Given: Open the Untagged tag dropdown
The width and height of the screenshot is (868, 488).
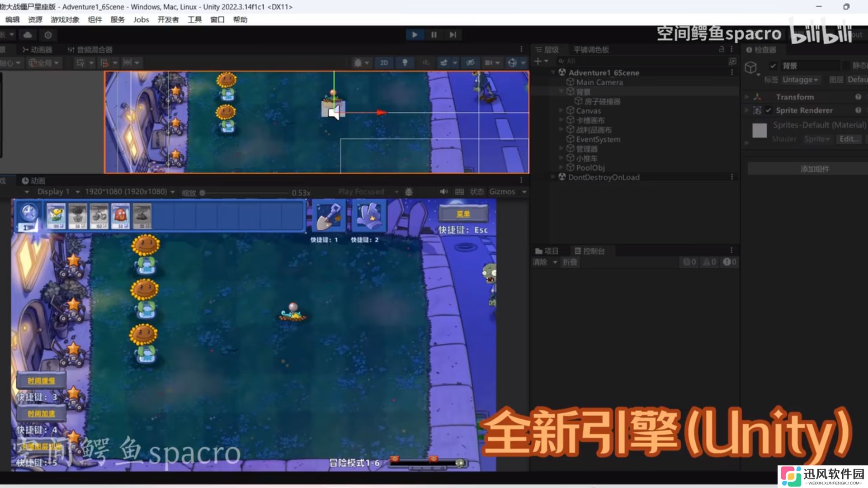Looking at the screenshot, I should [800, 80].
